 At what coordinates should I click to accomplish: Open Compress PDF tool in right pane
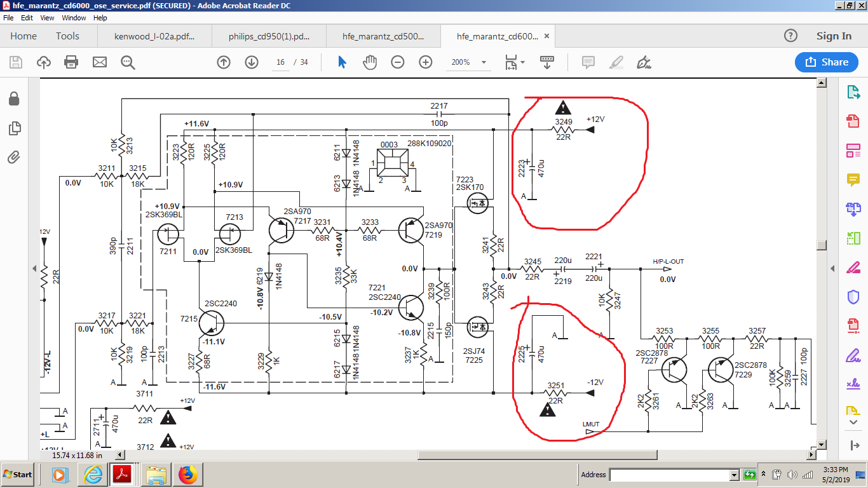click(x=853, y=325)
